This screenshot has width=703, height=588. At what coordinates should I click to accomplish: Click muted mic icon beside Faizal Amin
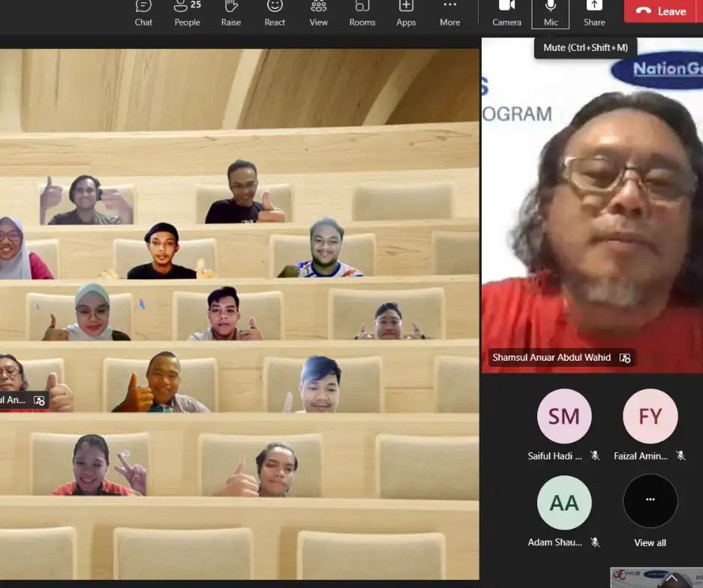coord(680,456)
